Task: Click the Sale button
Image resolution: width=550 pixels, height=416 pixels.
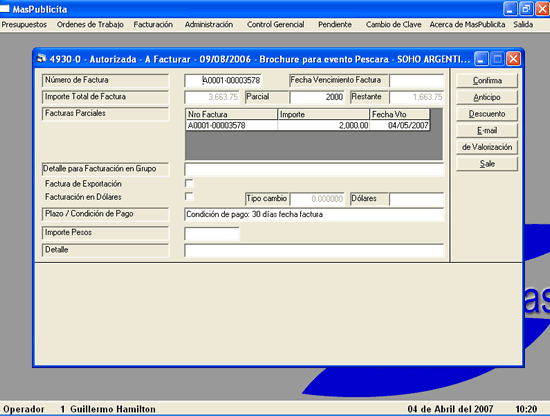Action: point(487,164)
